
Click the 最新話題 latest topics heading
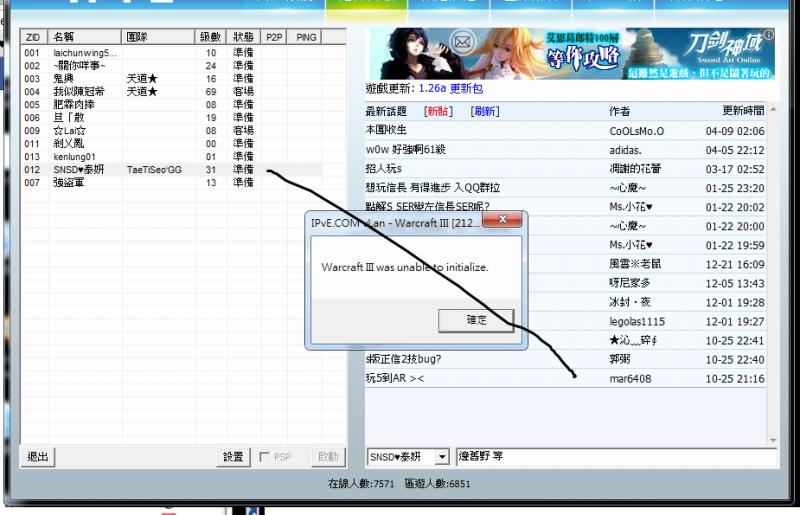click(386, 111)
